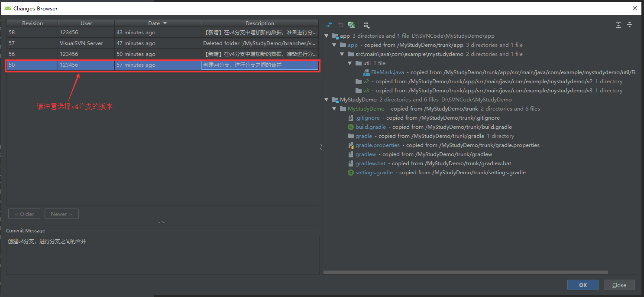Click the 'Deleted folder' description cell
The image size is (644, 297).
tap(260, 43)
